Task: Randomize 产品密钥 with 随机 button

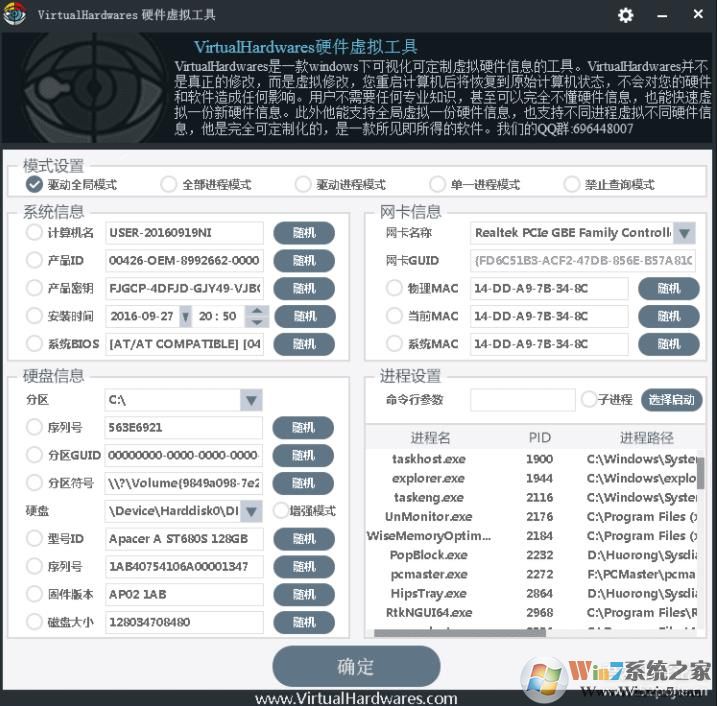Action: click(x=304, y=288)
